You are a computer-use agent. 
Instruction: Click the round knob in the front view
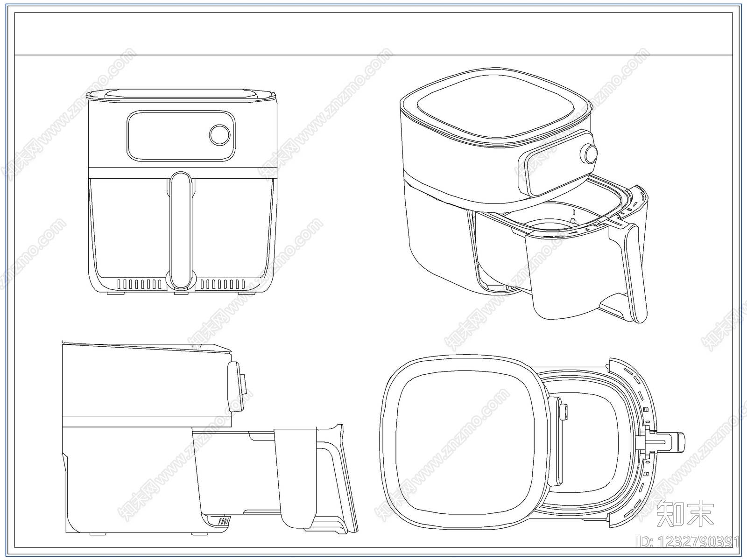[219, 135]
